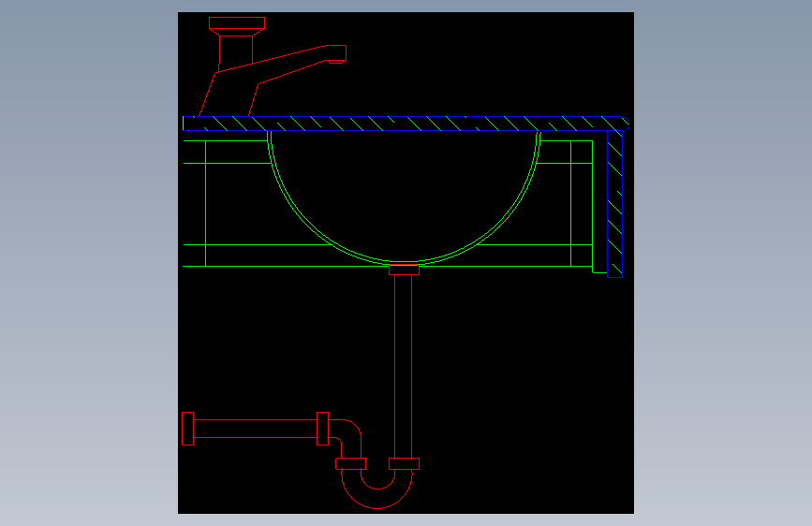Select the faucet spout tip
The height and width of the screenshot is (526, 812).
tap(335, 53)
